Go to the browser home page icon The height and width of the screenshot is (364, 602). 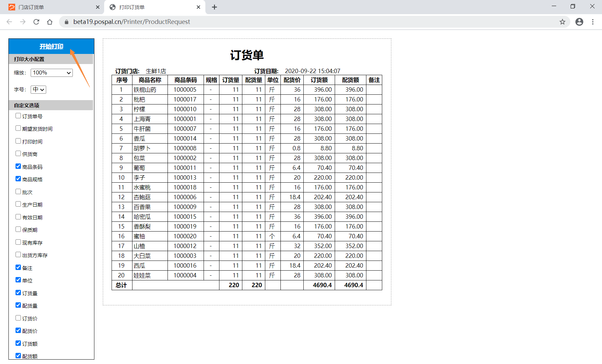[50, 22]
